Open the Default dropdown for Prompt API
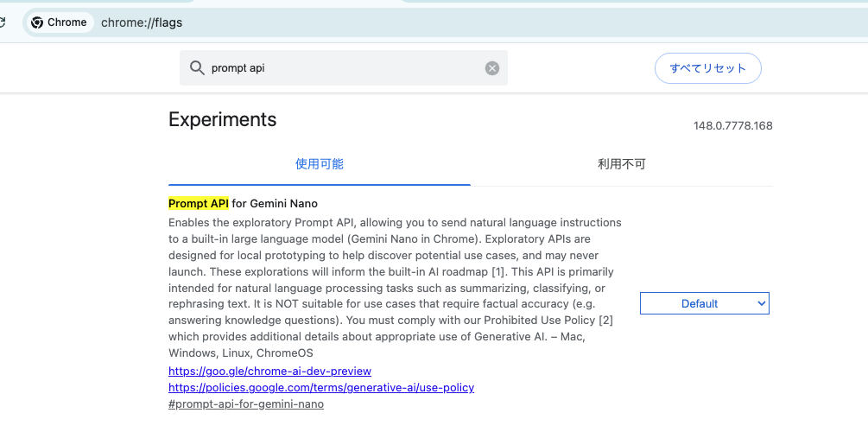The height and width of the screenshot is (432, 868). pos(704,303)
